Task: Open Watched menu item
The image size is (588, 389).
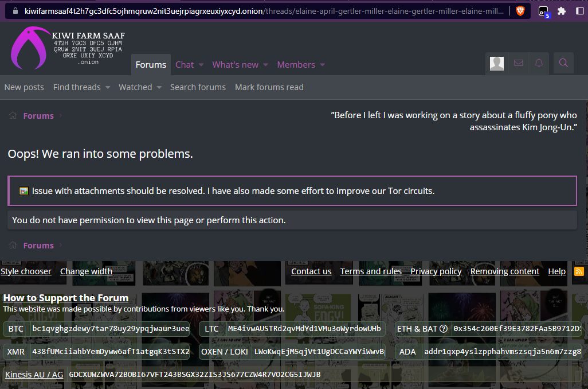Action: coord(135,87)
